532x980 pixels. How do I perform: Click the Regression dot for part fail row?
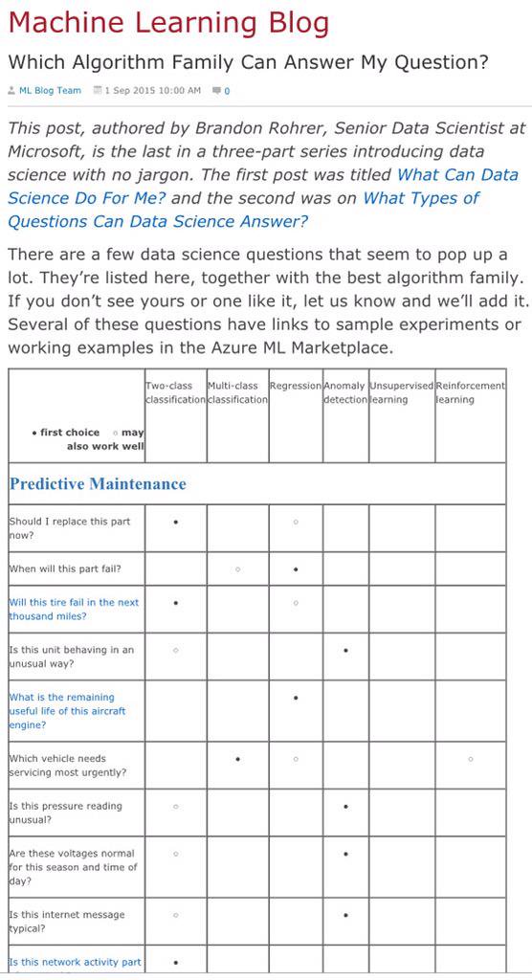(x=296, y=569)
